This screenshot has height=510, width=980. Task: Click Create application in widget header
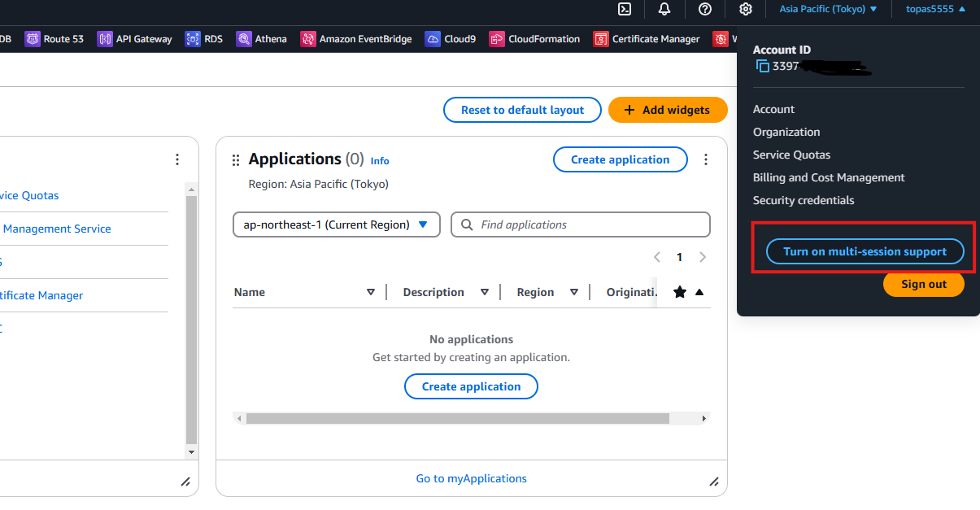(x=621, y=159)
